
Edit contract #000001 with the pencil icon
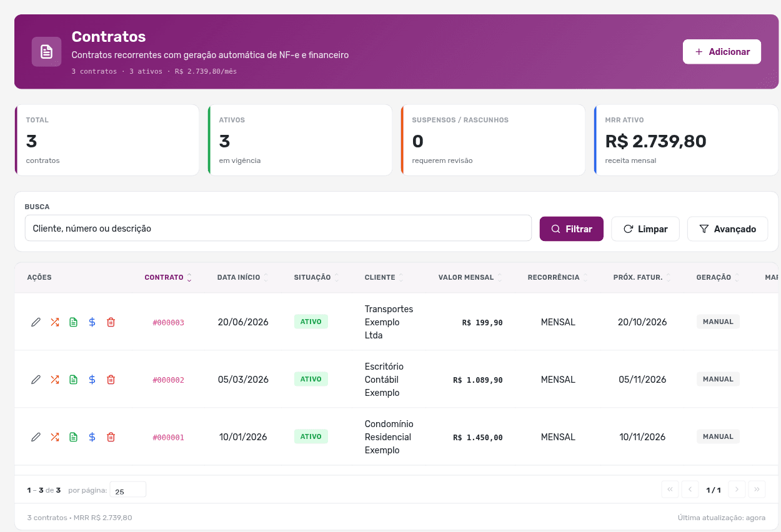[36, 437]
